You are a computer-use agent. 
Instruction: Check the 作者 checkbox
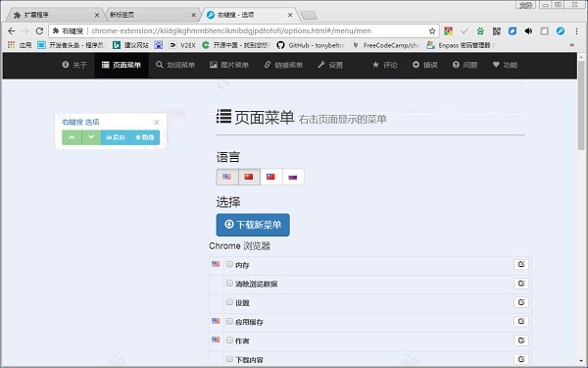pos(229,341)
